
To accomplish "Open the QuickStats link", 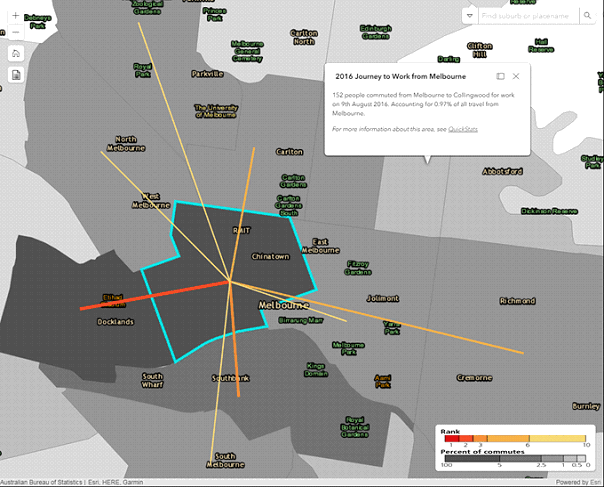I will 463,130.
